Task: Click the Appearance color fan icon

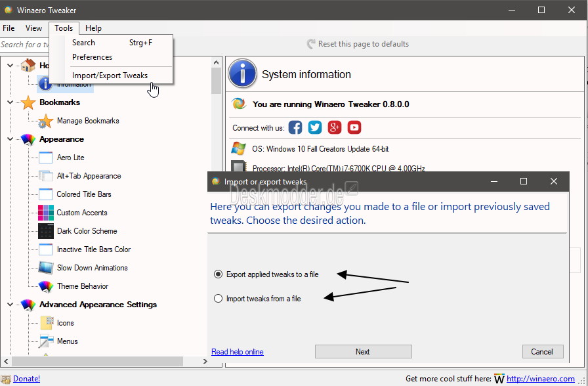Action: click(28, 140)
